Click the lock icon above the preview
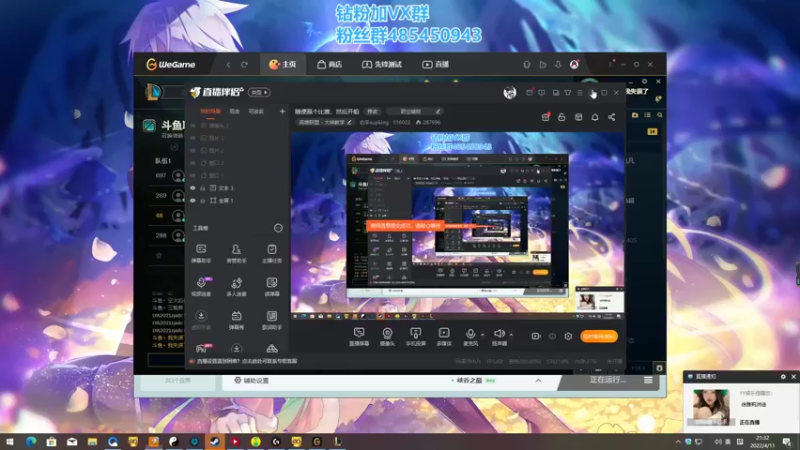The image size is (800, 450). [x=562, y=117]
